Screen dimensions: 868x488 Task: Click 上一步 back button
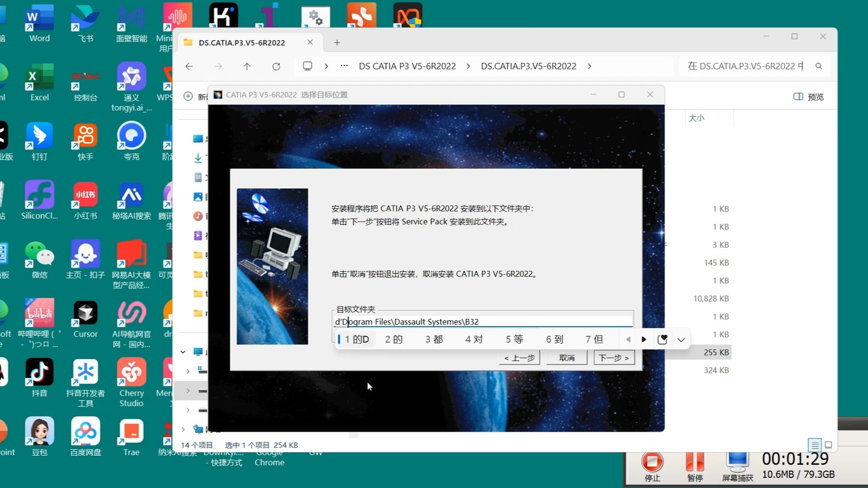520,358
